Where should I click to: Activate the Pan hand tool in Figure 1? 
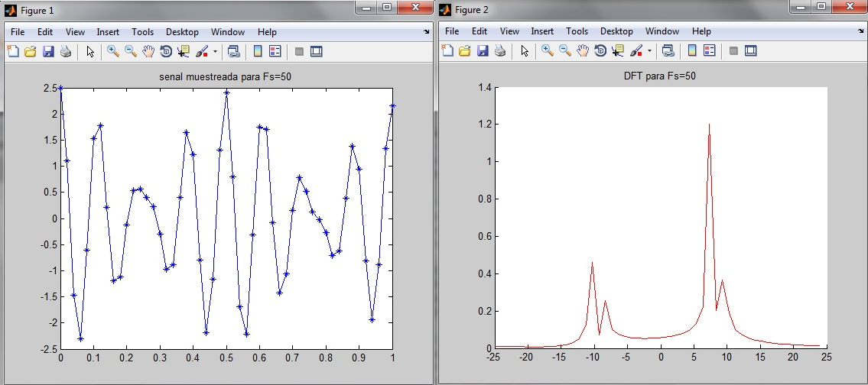148,51
